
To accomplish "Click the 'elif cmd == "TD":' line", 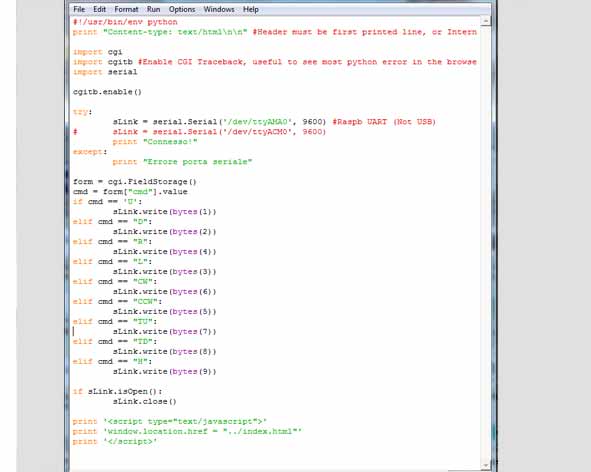I will click(115, 342).
